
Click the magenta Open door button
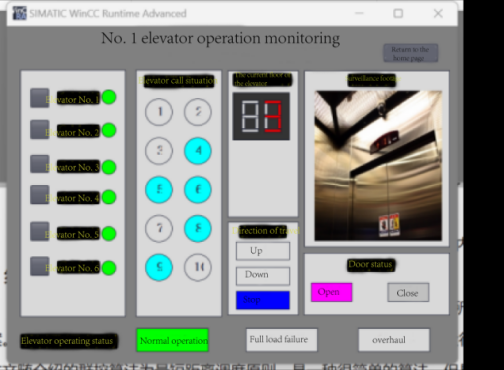pyautogui.click(x=331, y=292)
